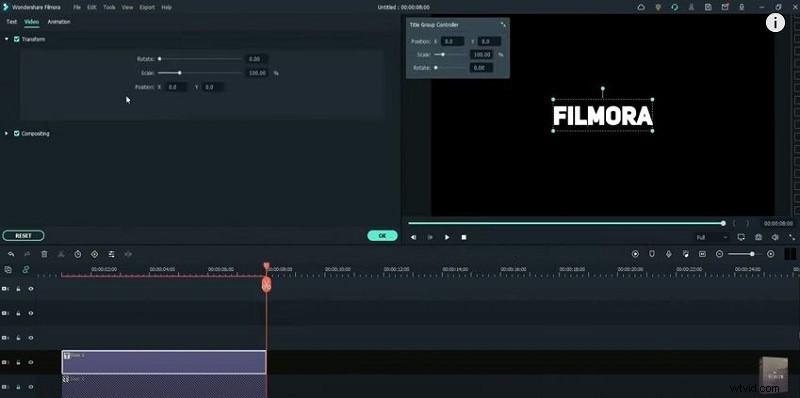
Task: Click the fullscreen arrows icon under preview
Action: [792, 237]
